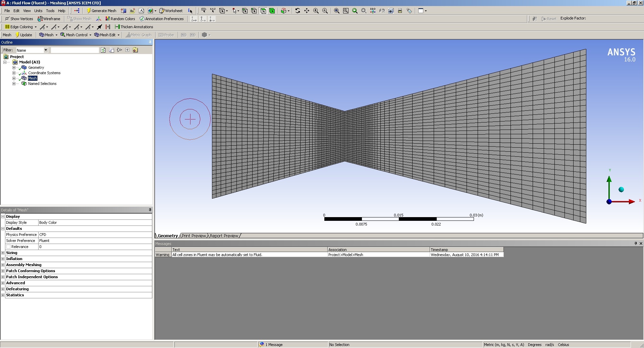Switch to the Print Preview tab
Viewport: 644px width, 348px height.
tap(194, 236)
